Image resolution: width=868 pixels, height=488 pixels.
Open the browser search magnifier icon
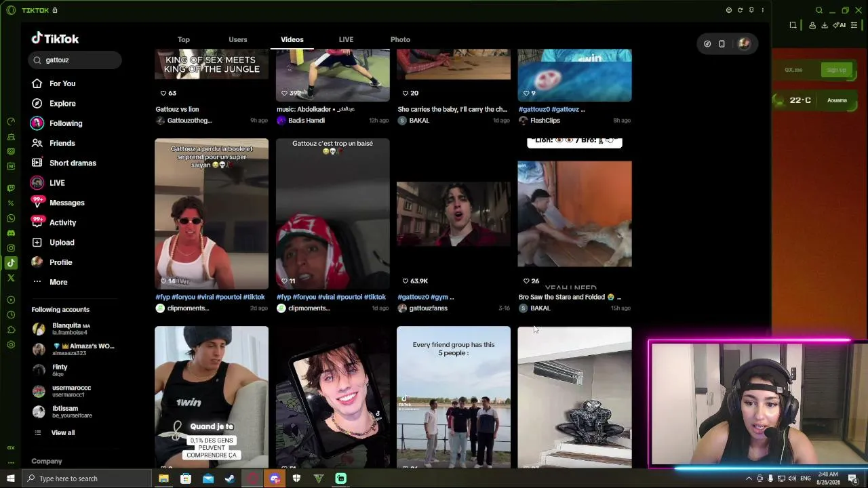[x=819, y=10]
